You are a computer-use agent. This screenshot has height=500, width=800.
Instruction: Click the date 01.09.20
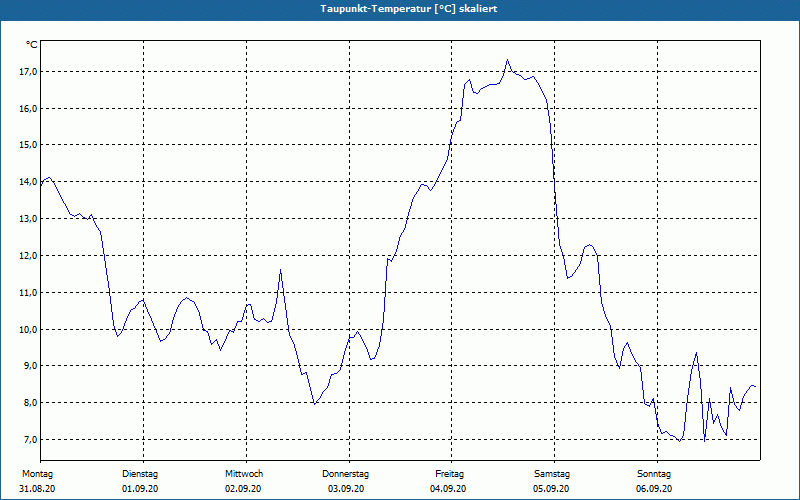(x=140, y=489)
